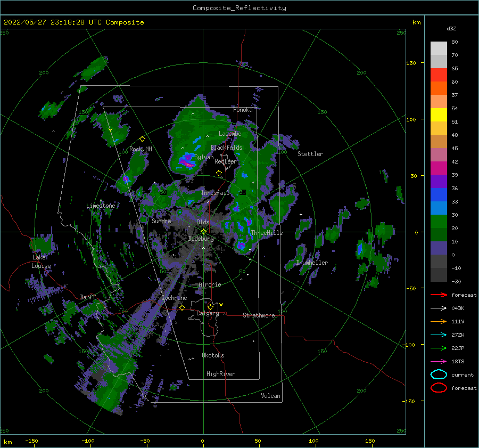Viewport: 479px width, 448px height.
Task: Click the Cochrane label
Action: 174,298
